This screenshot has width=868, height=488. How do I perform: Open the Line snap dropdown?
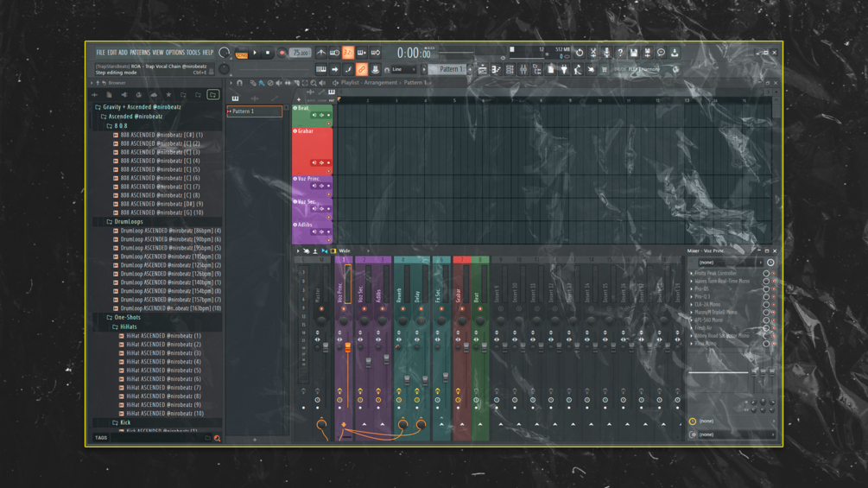click(x=403, y=69)
